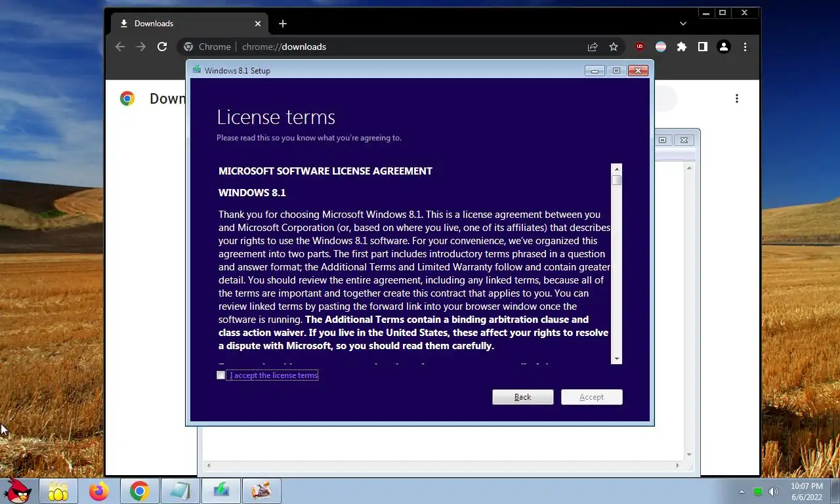This screenshot has width=840, height=504.
Task: Open the Chrome tab search chevron
Action: (x=683, y=24)
